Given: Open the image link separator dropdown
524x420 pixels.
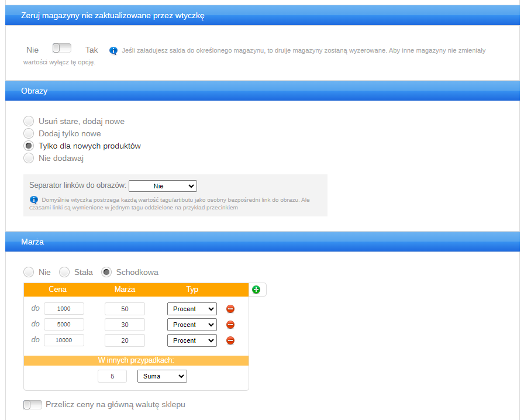Looking at the screenshot, I should coord(163,186).
